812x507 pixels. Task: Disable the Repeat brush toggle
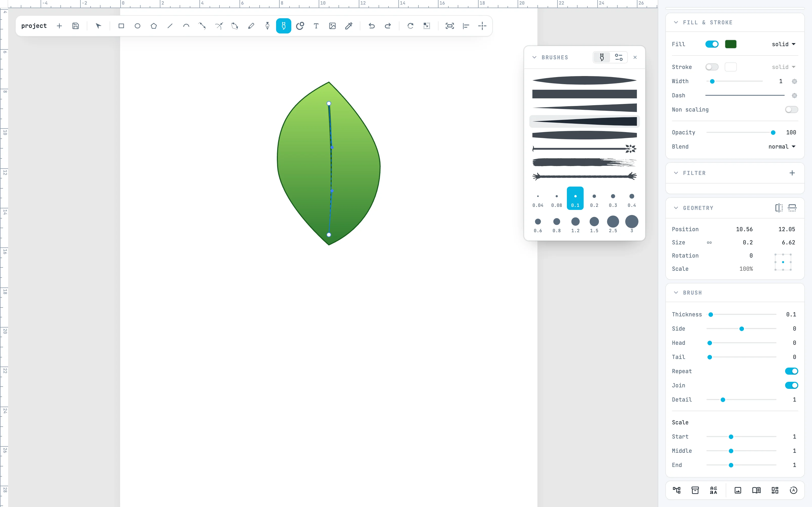791,371
